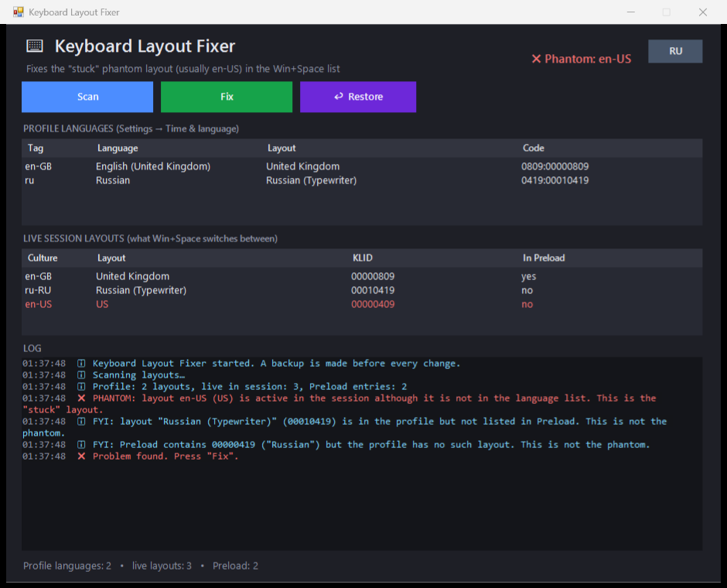The width and height of the screenshot is (727, 588).
Task: Click 'Profile languages: 2' in status bar
Action: tap(67, 566)
